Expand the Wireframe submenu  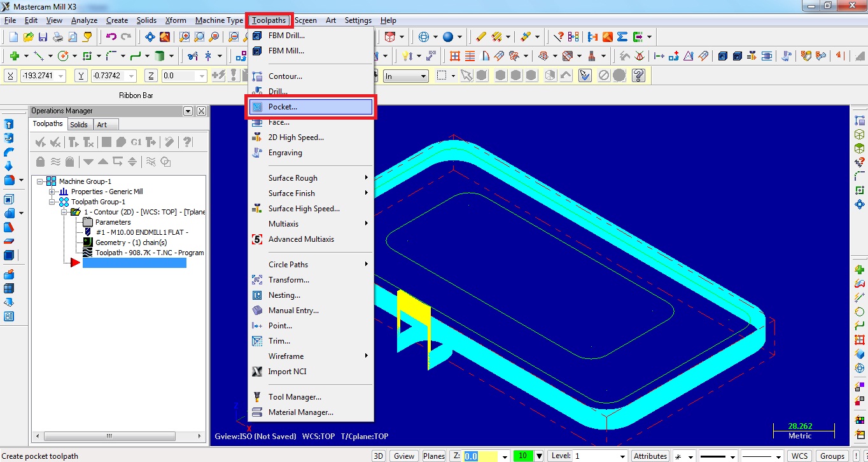pyautogui.click(x=311, y=356)
